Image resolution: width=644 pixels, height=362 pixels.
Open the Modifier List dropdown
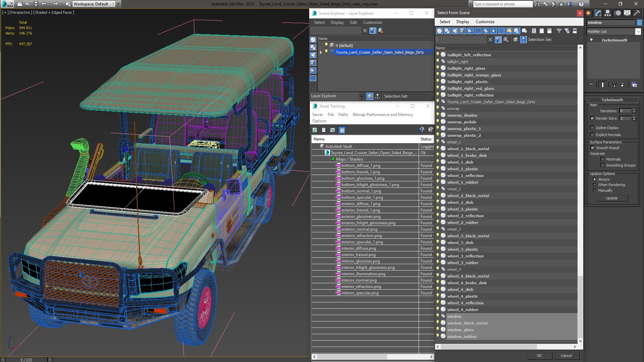638,32
